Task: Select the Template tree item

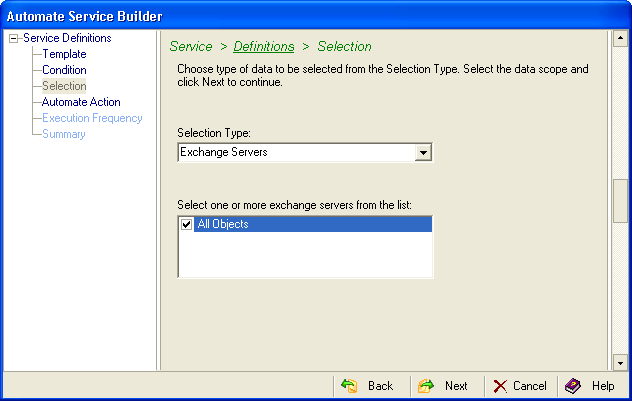Action: point(64,54)
